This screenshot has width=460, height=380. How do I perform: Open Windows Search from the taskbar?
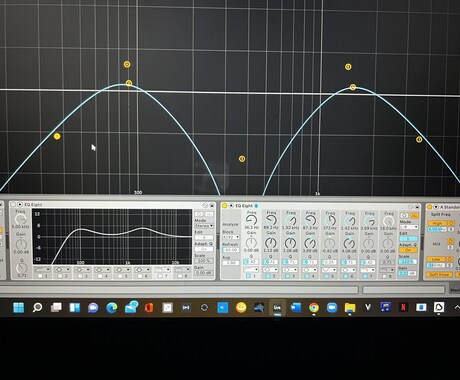pyautogui.click(x=37, y=307)
